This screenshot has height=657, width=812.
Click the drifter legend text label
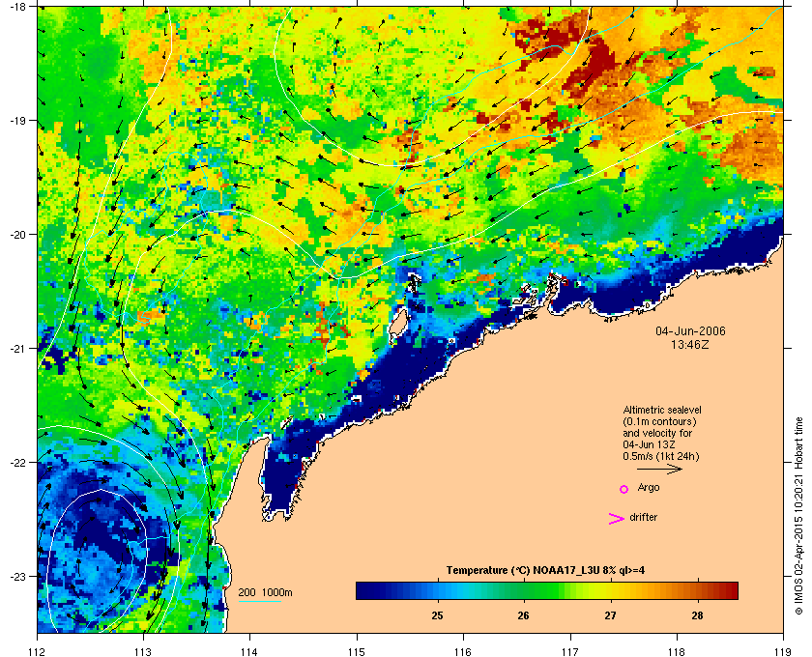click(643, 517)
